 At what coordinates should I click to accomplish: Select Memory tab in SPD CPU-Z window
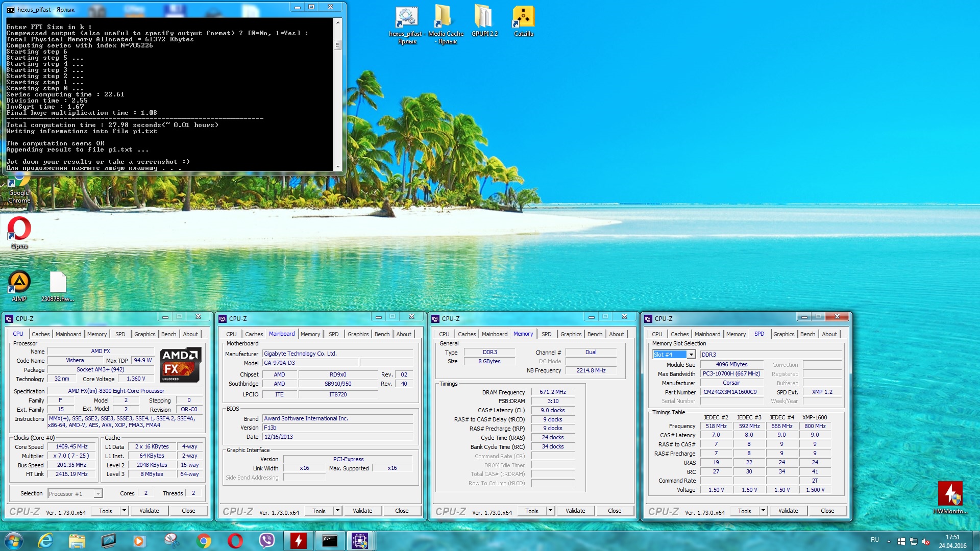736,334
